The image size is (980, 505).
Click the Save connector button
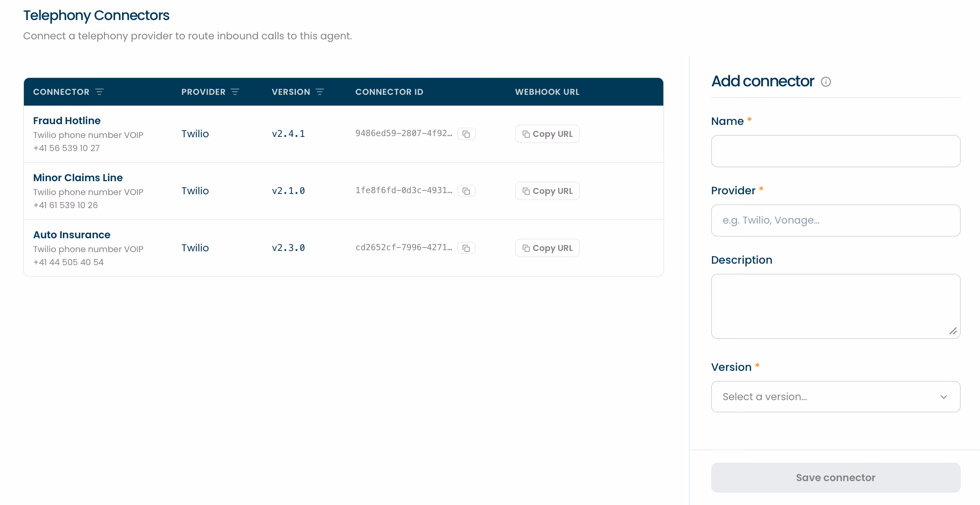[x=836, y=478]
